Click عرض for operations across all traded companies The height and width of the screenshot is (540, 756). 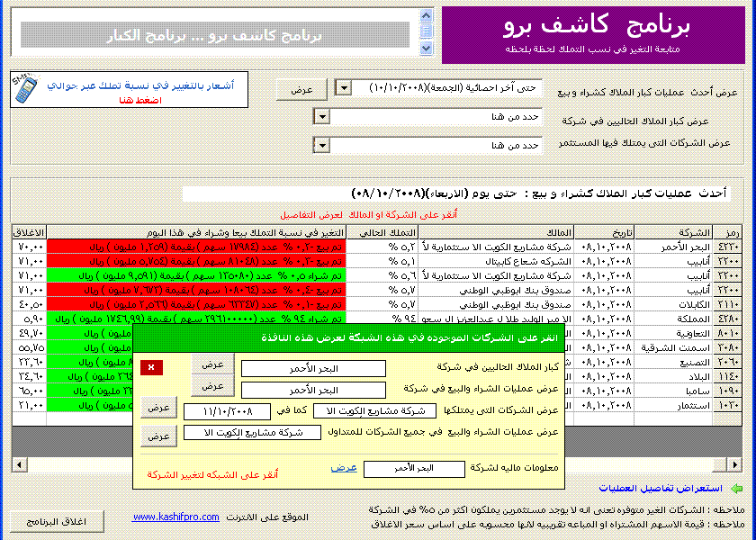[x=158, y=436]
